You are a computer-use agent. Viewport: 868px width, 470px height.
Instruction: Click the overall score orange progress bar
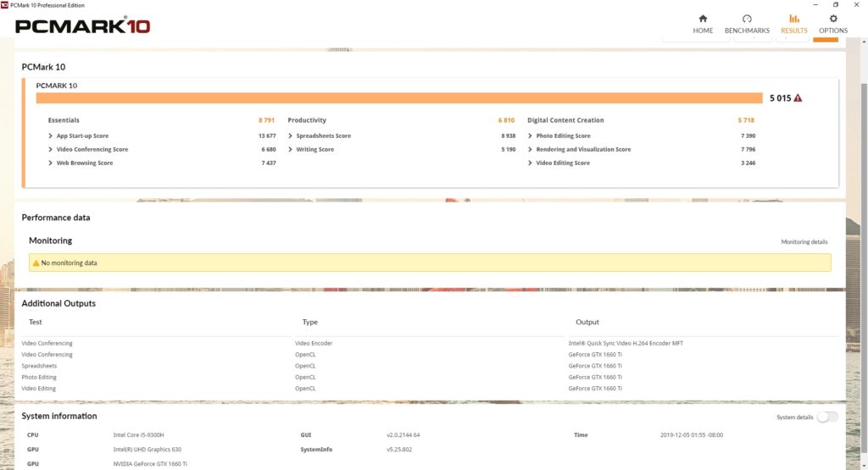pyautogui.click(x=399, y=98)
